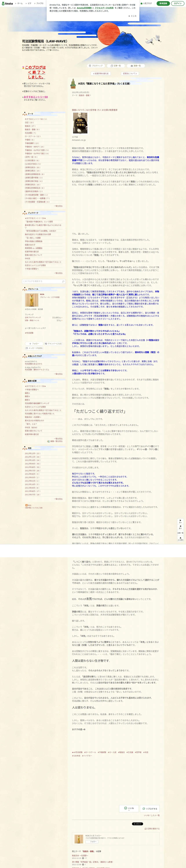Close the cookie notice with とじる

(x=132, y=16)
